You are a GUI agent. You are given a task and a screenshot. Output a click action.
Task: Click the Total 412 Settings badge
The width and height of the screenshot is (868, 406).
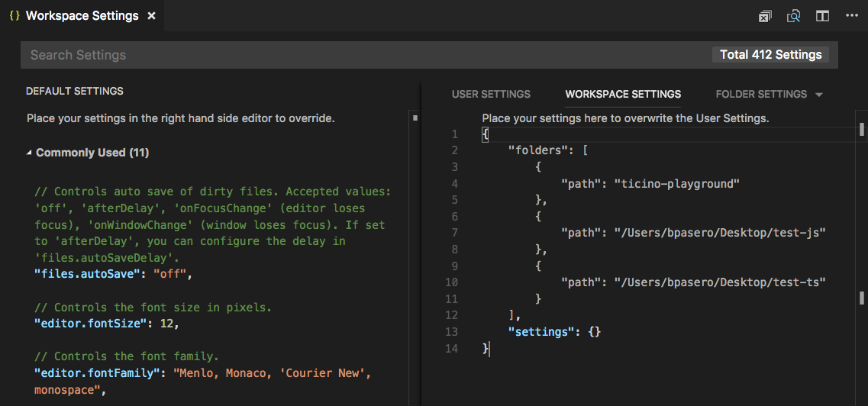(770, 55)
